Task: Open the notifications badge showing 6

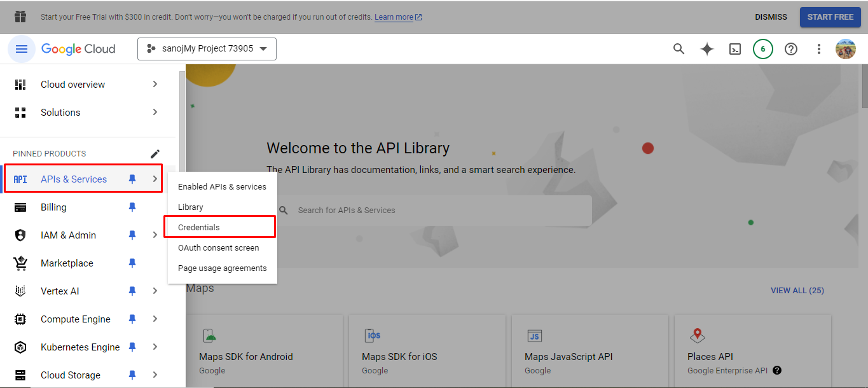Action: coord(763,49)
